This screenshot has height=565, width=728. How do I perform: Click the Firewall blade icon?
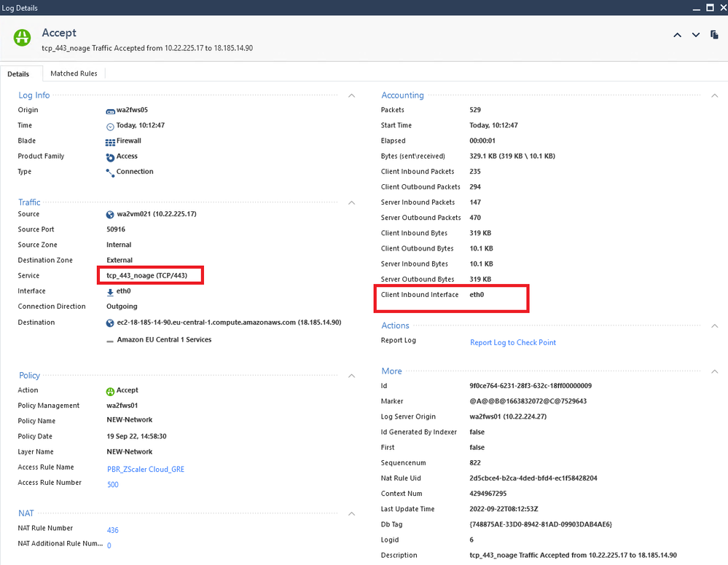(x=110, y=142)
